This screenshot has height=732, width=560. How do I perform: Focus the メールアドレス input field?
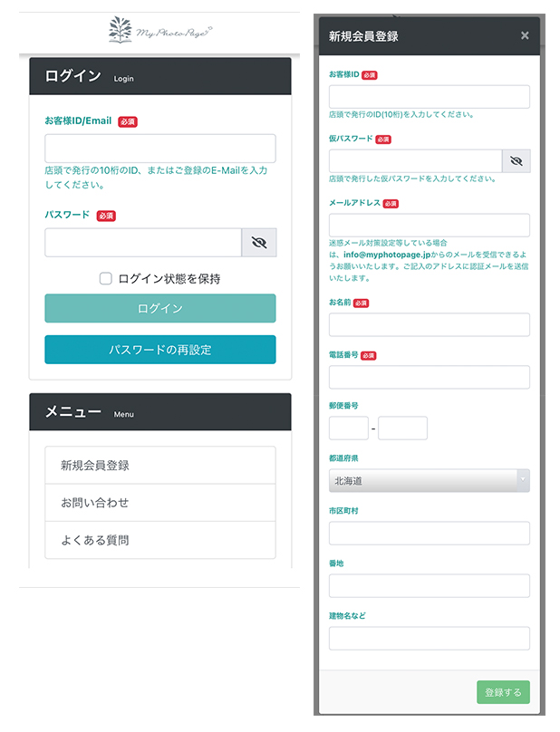(x=429, y=226)
